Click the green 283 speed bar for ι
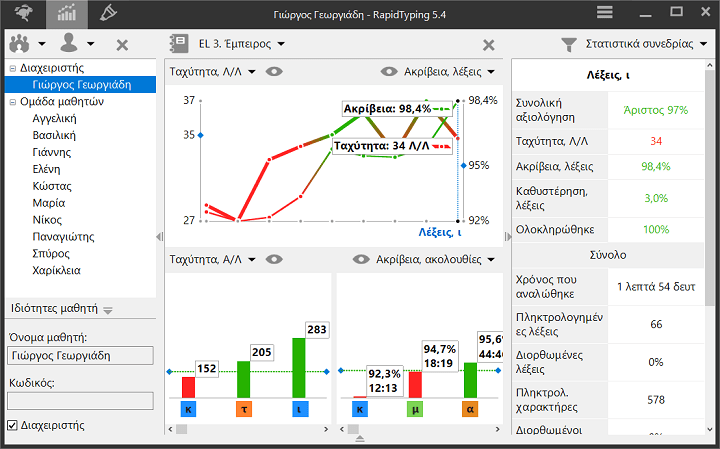This screenshot has height=449, width=720. point(298,368)
